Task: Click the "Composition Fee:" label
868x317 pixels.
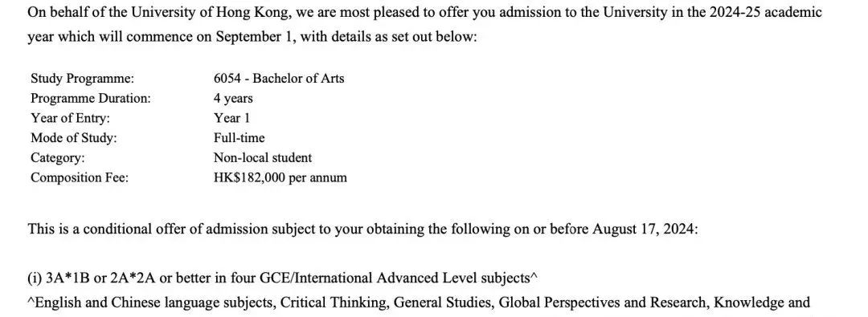Action: point(79,177)
